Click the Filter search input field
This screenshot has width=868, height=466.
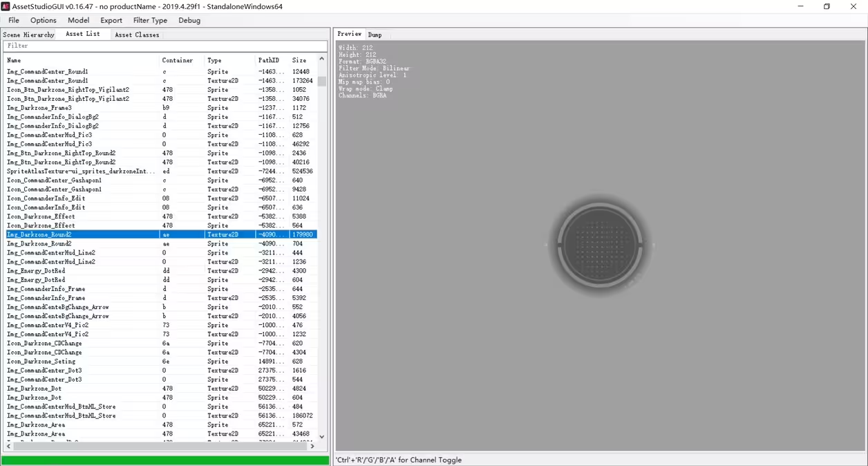(x=164, y=46)
